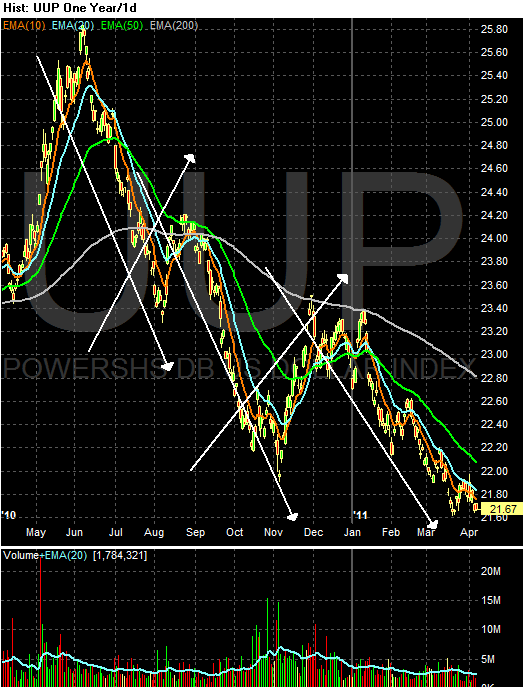Click the '10 year marker
This screenshot has width=524, height=690.
pyautogui.click(x=9, y=515)
